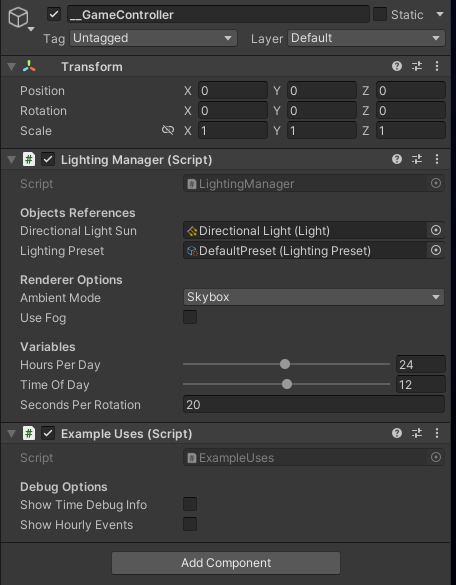Open Example Uses presets sliders icon
The width and height of the screenshot is (456, 585).
[417, 433]
